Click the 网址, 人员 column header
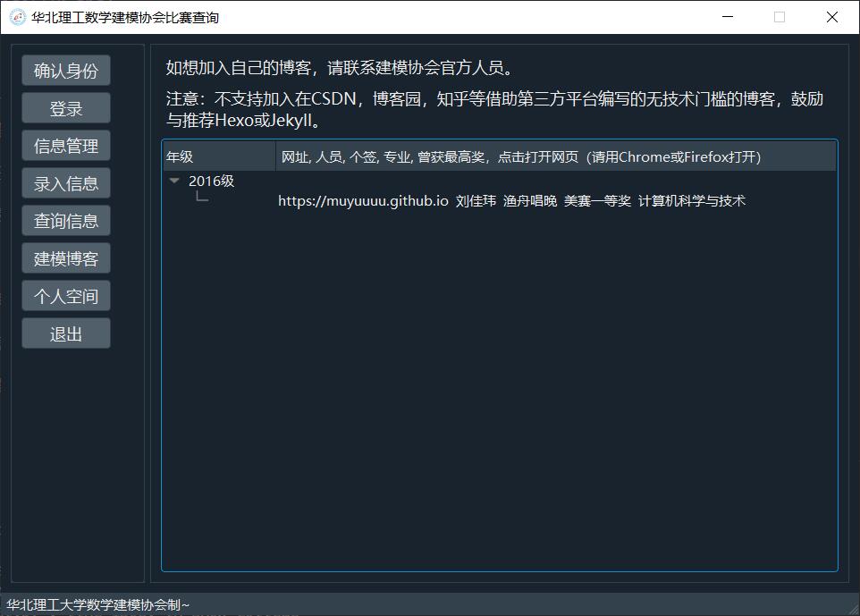The image size is (860, 616). coord(520,156)
